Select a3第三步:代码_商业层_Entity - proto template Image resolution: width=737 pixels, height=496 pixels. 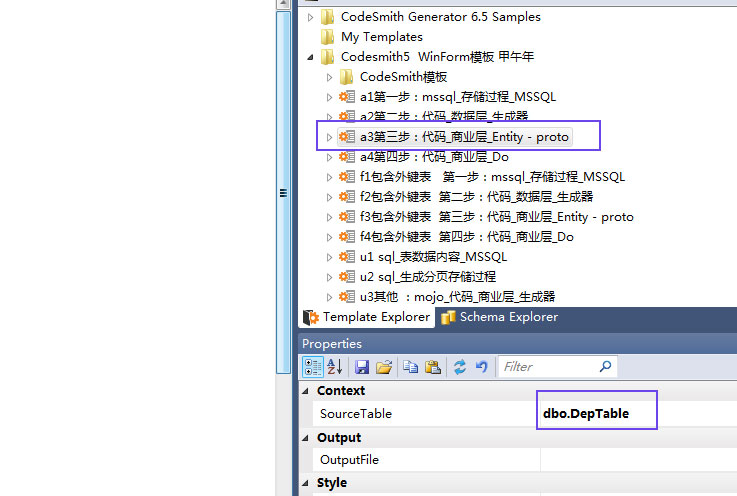[x=464, y=137]
